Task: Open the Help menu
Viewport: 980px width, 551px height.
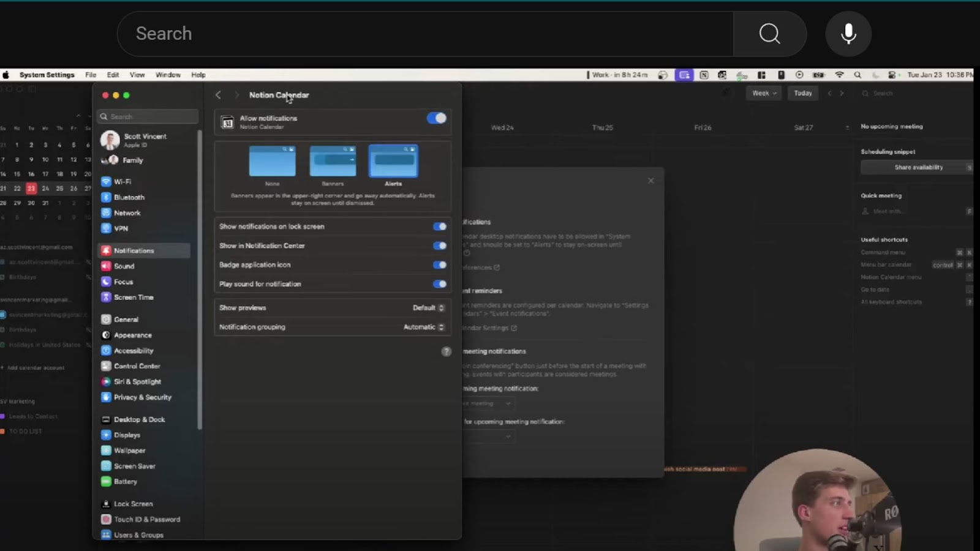Action: coord(198,75)
